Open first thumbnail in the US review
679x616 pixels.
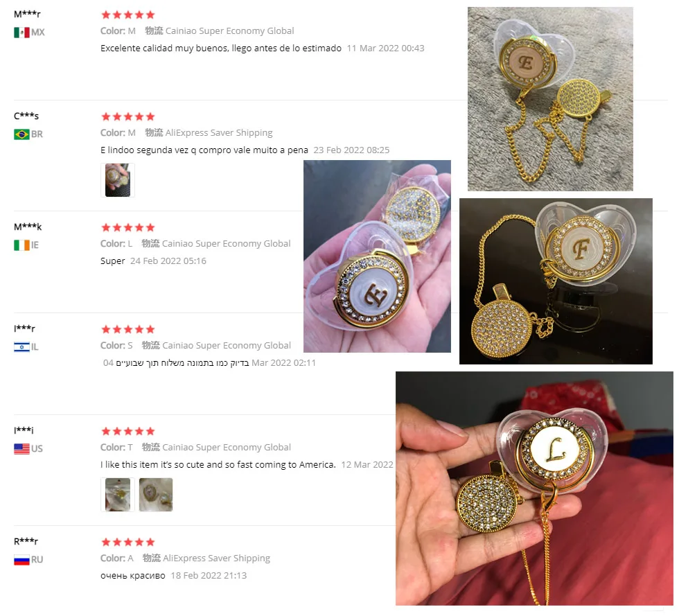[117, 495]
